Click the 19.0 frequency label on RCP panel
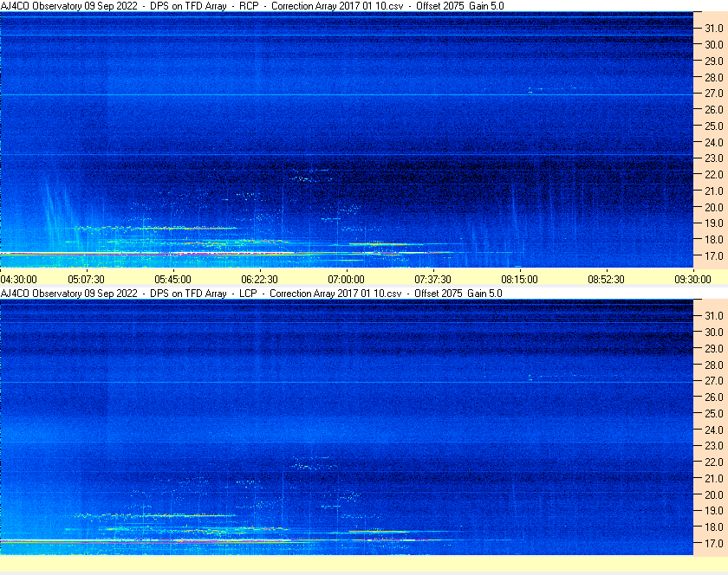728x575 pixels. pyautogui.click(x=714, y=223)
